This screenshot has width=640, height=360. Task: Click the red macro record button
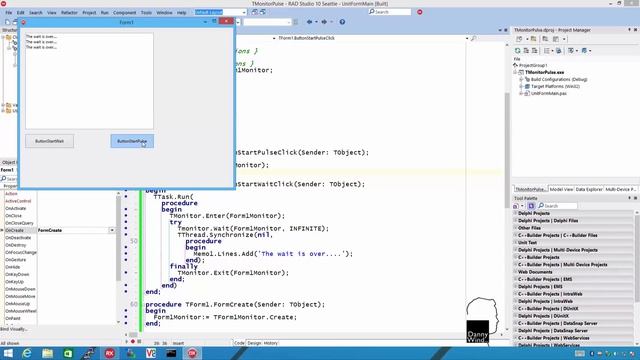tap(133, 342)
